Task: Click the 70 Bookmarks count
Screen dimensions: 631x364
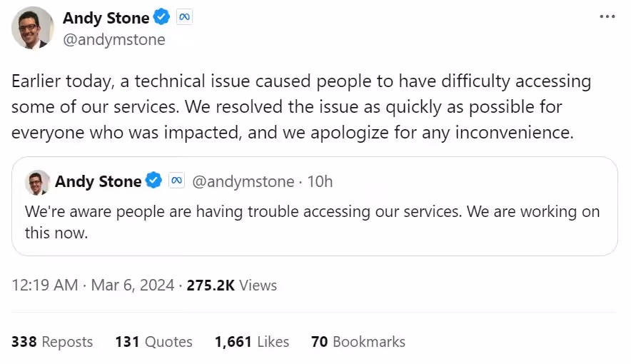Action: pyautogui.click(x=358, y=342)
